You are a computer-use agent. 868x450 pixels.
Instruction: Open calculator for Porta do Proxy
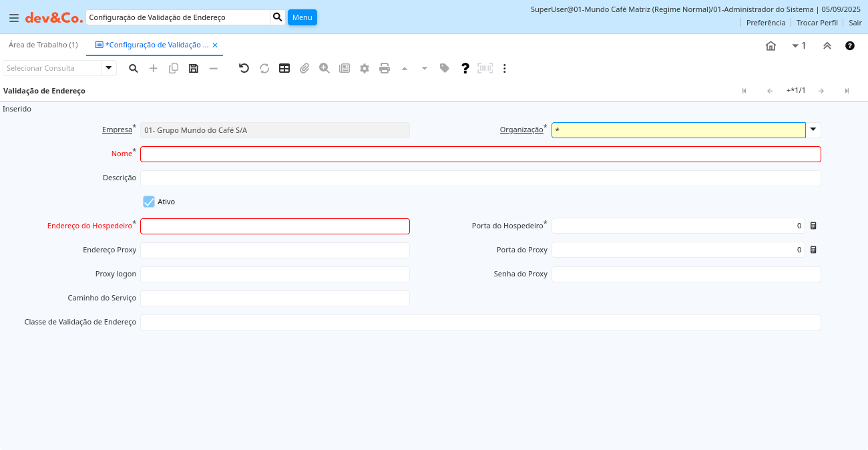click(813, 250)
